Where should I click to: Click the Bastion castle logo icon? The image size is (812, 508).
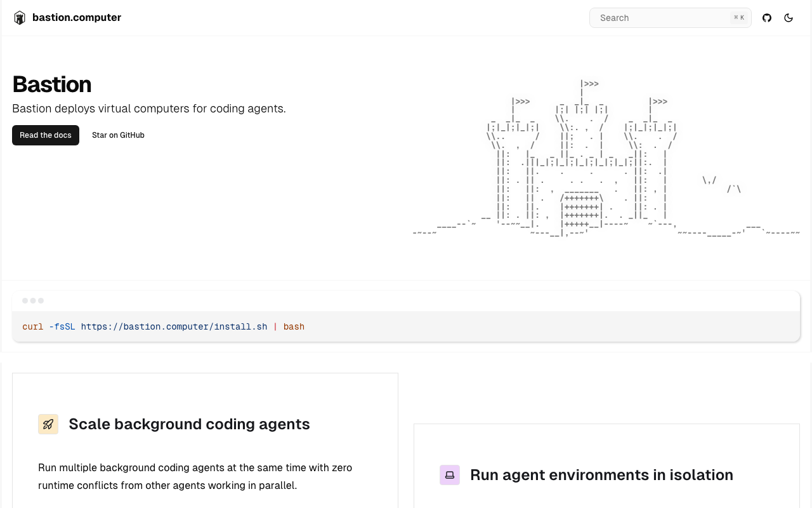(20, 18)
